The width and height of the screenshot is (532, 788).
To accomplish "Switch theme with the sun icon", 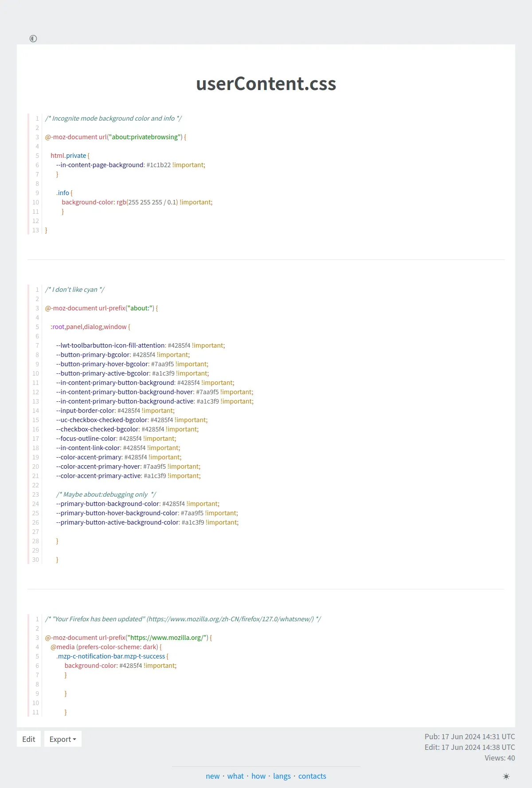I will 506,776.
